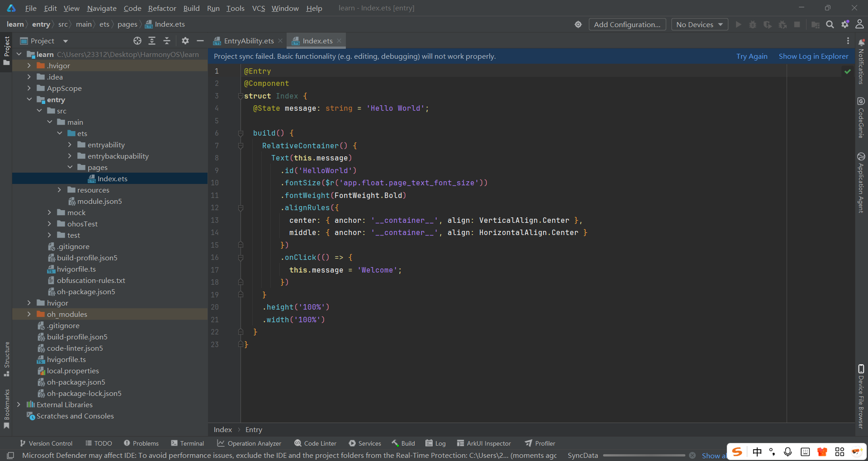Expand the AppScope folder
The image size is (868, 461).
(x=29, y=88)
